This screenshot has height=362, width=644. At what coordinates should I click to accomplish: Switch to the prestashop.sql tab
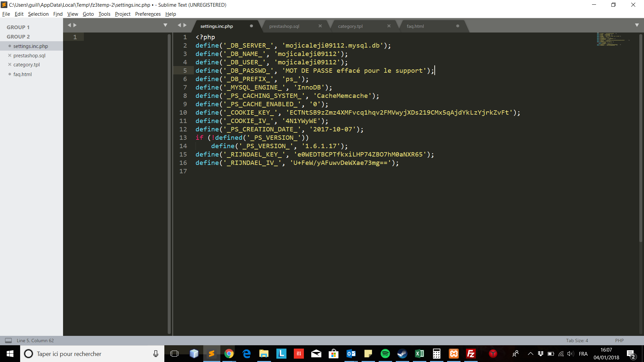[284, 26]
